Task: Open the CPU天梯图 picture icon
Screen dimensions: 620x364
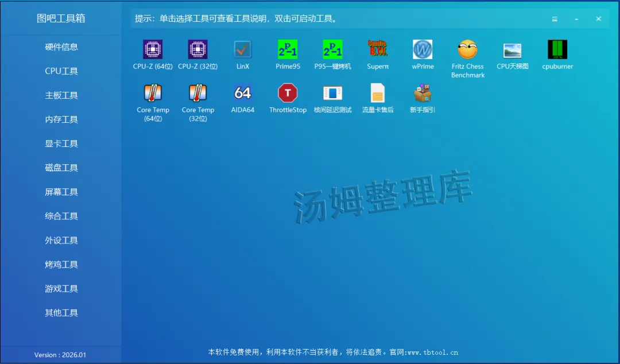Action: point(513,51)
